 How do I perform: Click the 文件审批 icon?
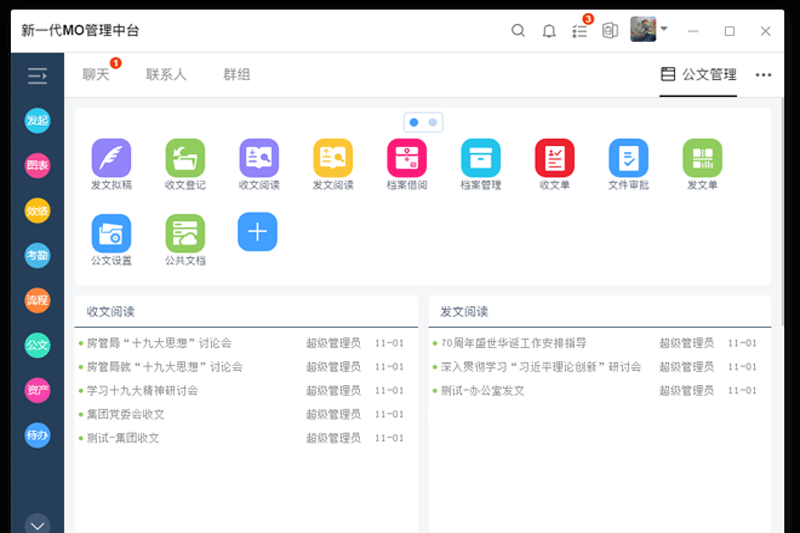coord(629,158)
